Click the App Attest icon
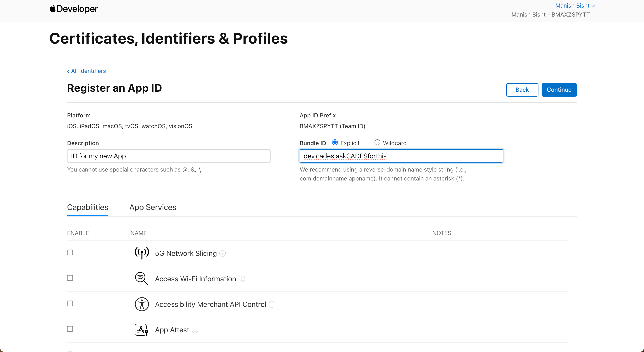 click(142, 330)
